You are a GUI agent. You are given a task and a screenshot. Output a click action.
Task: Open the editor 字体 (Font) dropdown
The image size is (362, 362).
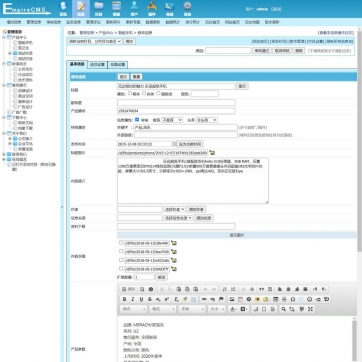(192, 309)
